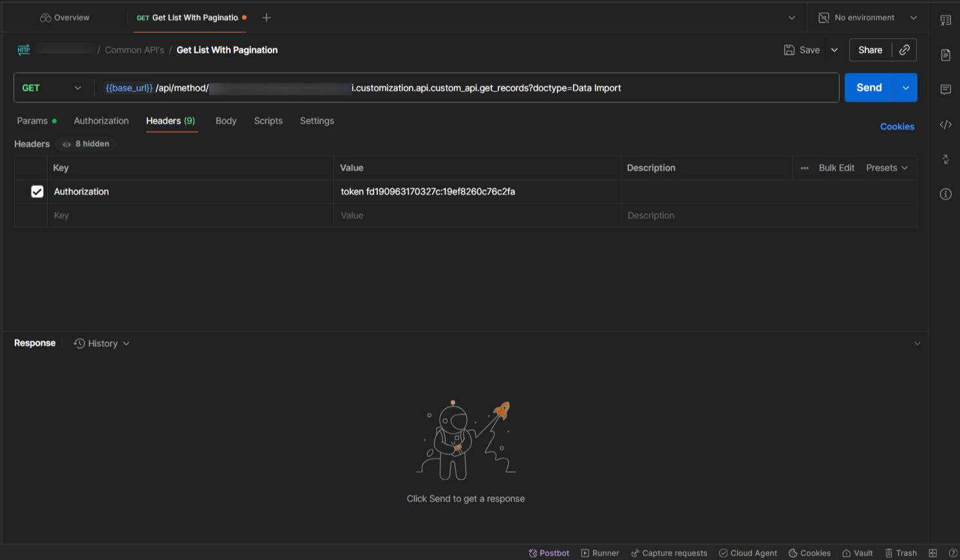This screenshot has height=560, width=960.
Task: Expand the History dropdown
Action: point(102,344)
